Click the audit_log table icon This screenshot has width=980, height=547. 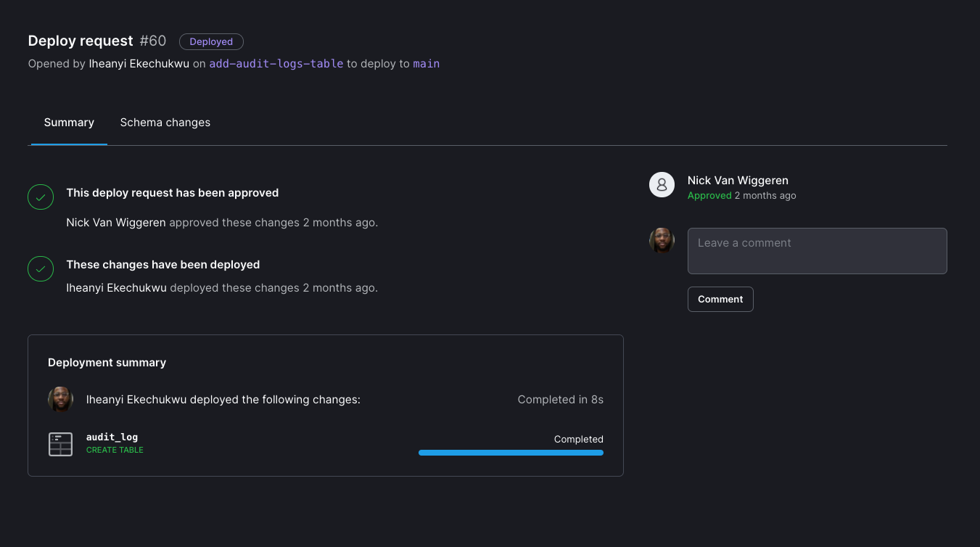[61, 443]
